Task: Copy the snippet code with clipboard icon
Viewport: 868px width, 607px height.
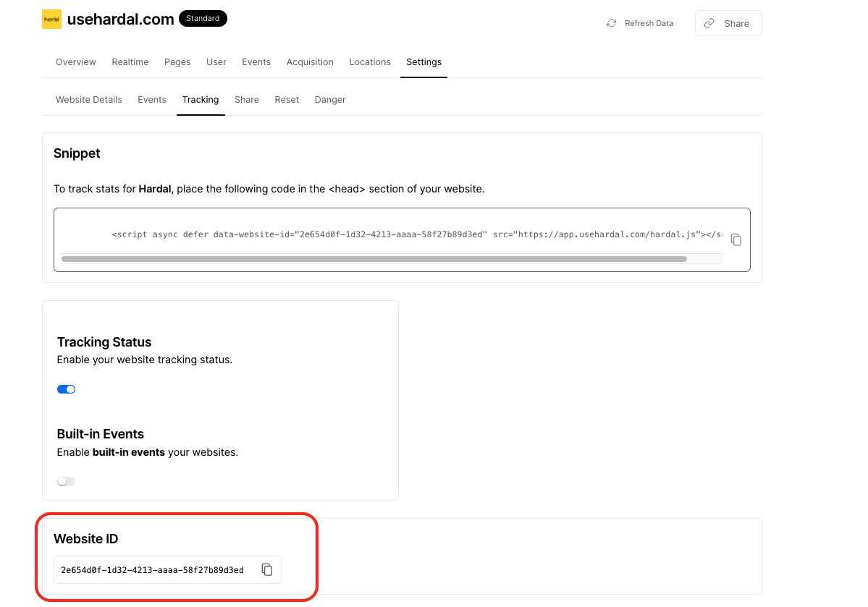Action: click(736, 239)
